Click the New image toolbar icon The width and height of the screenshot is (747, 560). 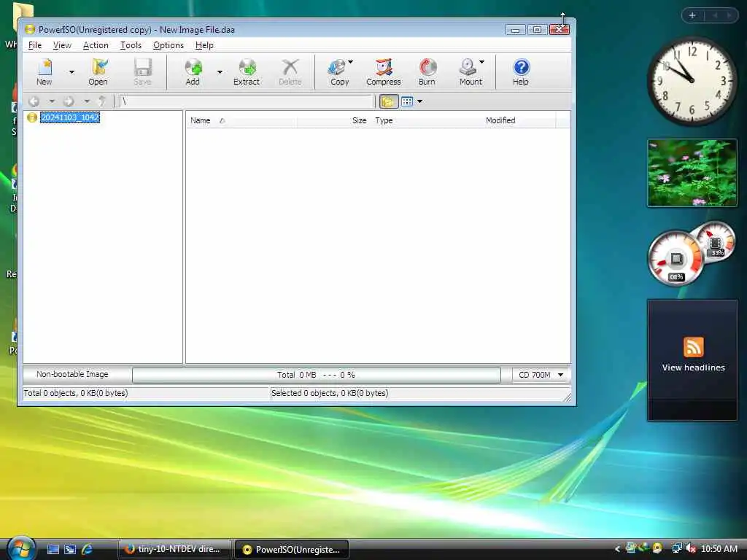coord(44,71)
